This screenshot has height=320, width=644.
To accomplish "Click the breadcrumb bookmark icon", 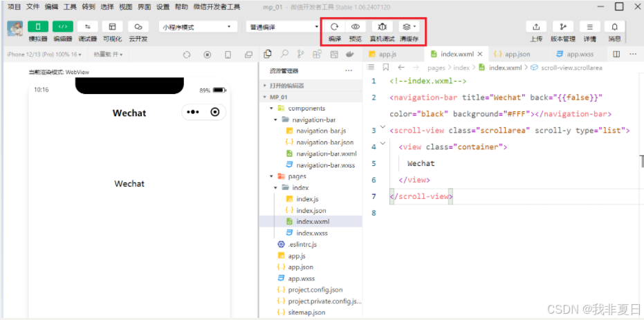I will click(386, 67).
